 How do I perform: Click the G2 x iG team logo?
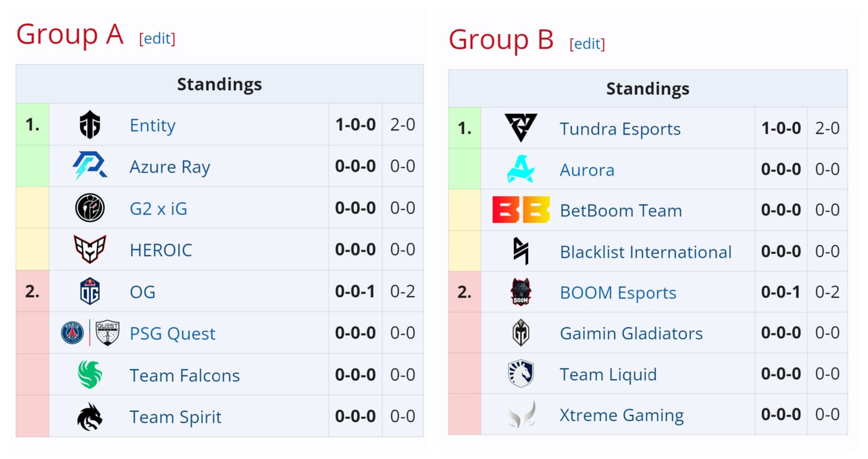pos(90,208)
